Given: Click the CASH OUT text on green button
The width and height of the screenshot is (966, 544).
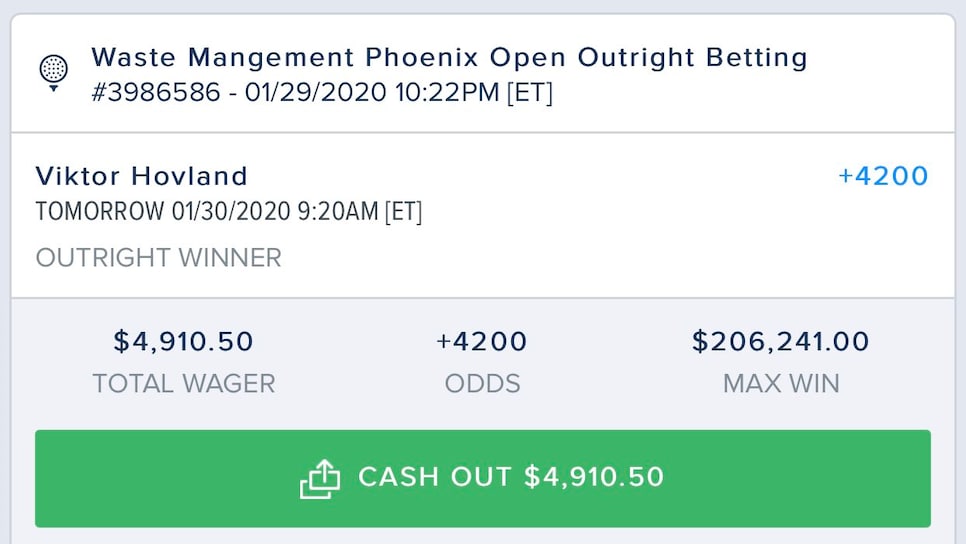Looking at the screenshot, I should (435, 477).
